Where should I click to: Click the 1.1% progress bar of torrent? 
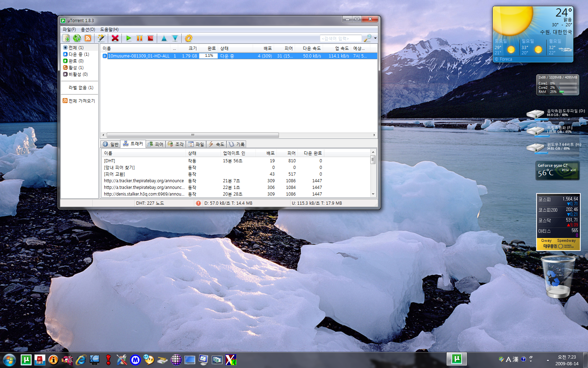[x=209, y=56]
